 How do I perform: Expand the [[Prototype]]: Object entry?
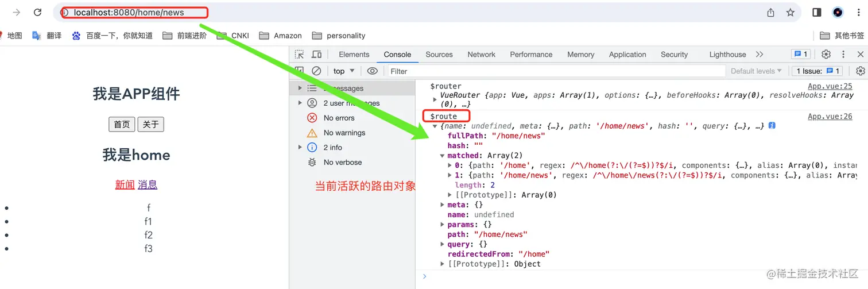click(x=442, y=264)
